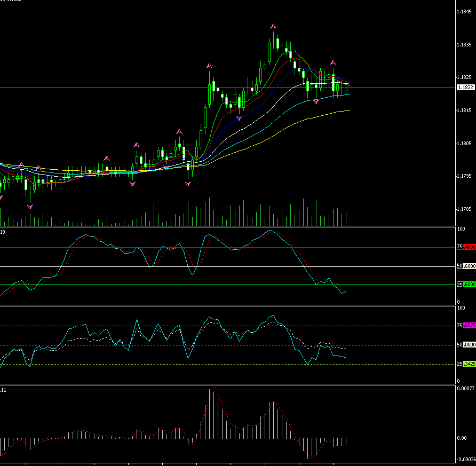
Task: Select the 50.0000 level label
Action: (x=466, y=345)
